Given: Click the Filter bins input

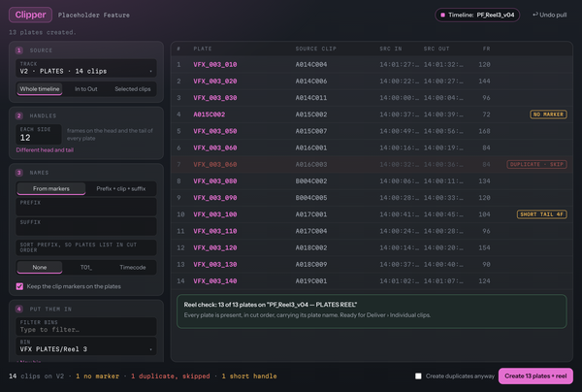Looking at the screenshot, I should click(x=86, y=326).
